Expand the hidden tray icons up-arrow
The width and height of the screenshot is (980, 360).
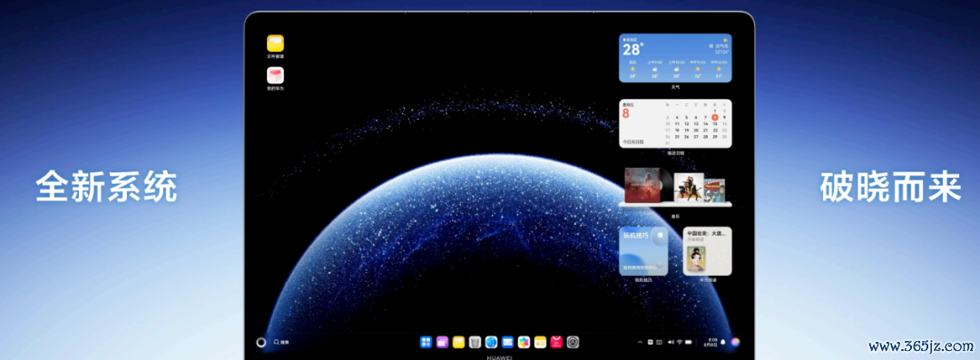[x=640, y=343]
